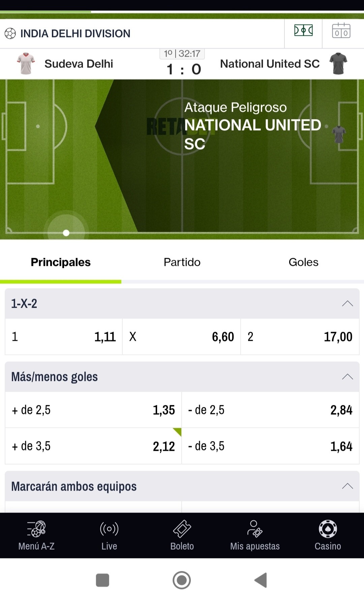Open the scoreboard statistics icon

coord(341,30)
